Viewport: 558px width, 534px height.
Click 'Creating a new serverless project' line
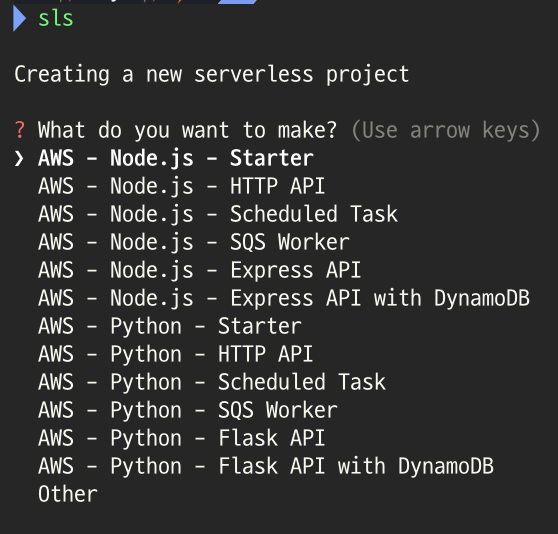coord(212,75)
